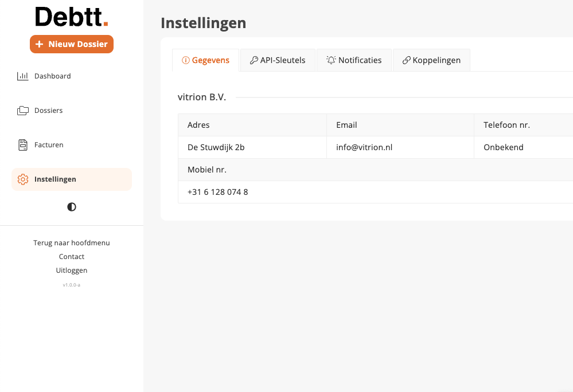
Task: Switch to the API-Sleutels tab
Action: point(278,60)
